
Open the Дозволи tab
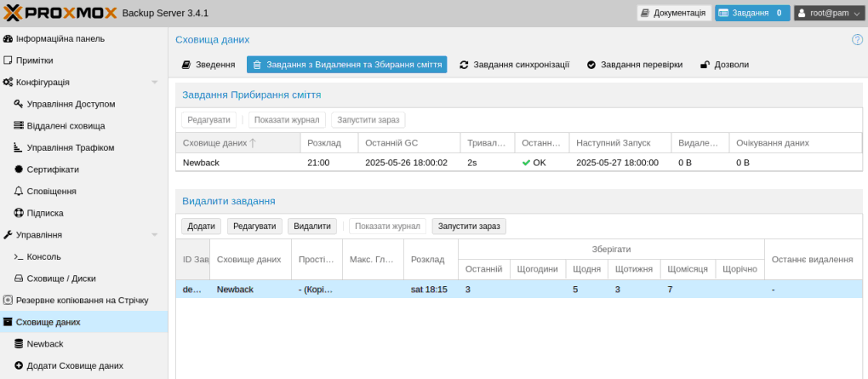coord(724,65)
